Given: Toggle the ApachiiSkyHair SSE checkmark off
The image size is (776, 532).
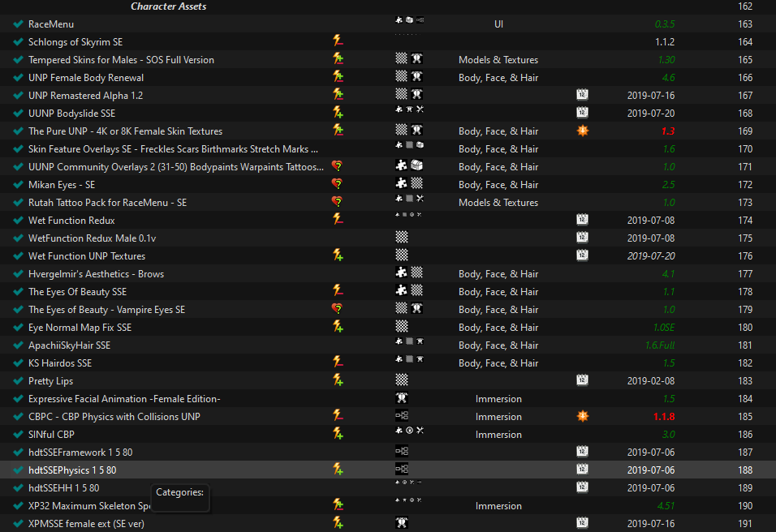Looking at the screenshot, I should coord(19,345).
